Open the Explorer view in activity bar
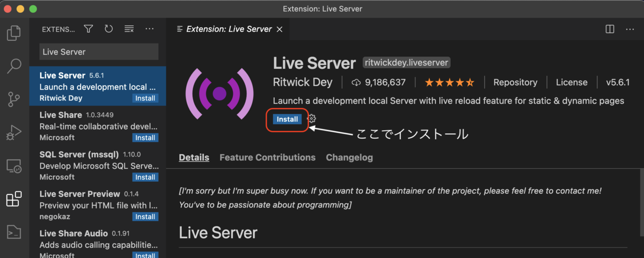 tap(13, 33)
